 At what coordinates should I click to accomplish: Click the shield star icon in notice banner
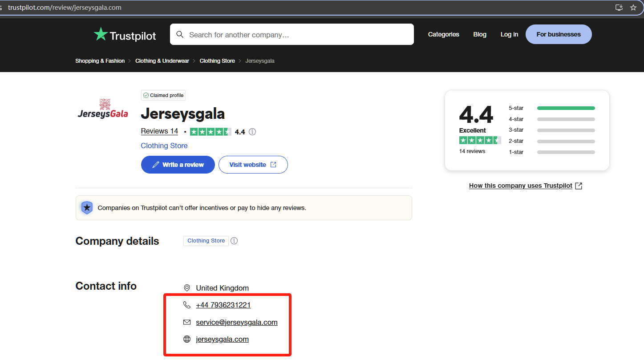point(87,208)
